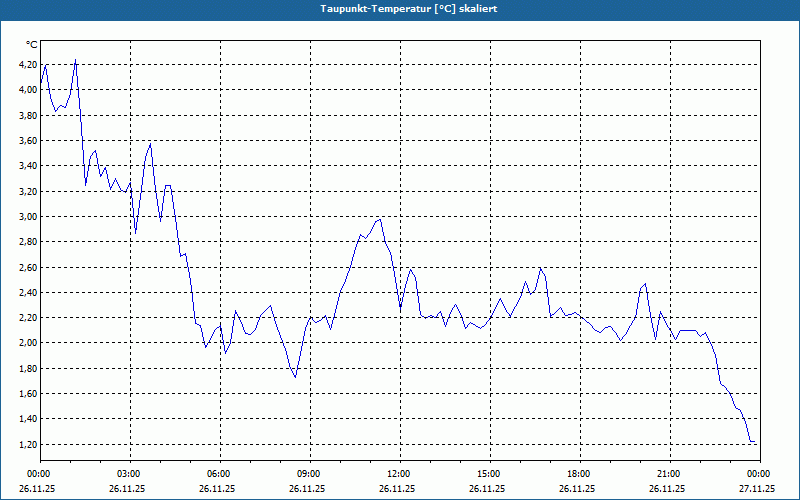Pick the 26.11.25 date under 15:00

(487, 488)
